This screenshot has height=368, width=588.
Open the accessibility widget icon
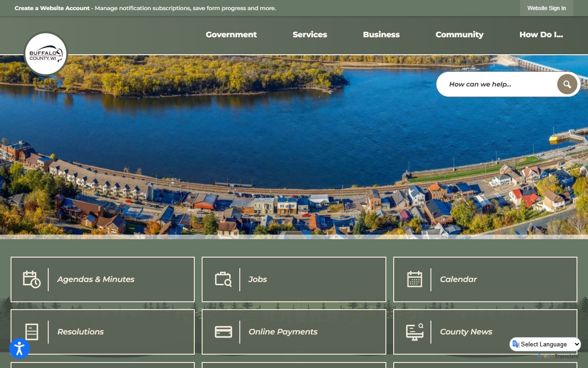(x=19, y=348)
